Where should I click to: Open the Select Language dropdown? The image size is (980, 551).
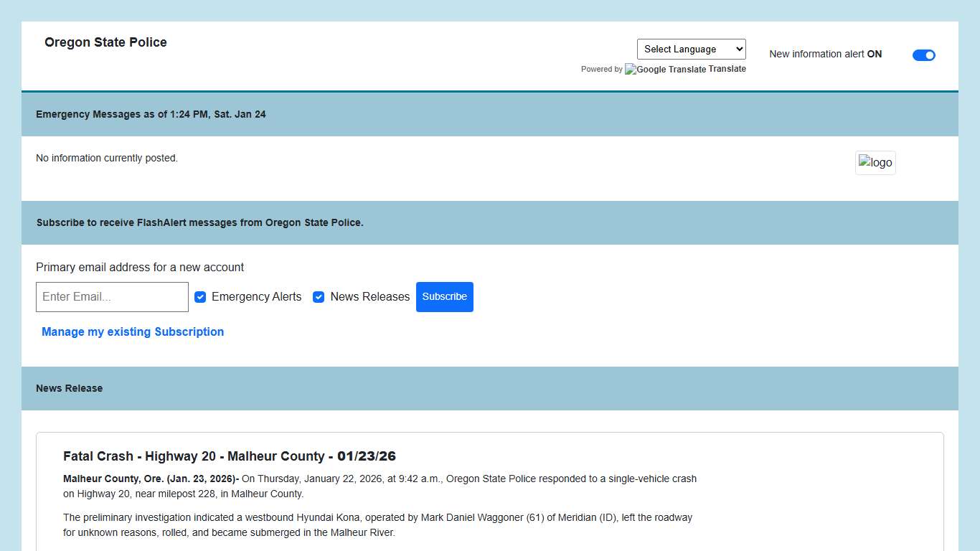tap(691, 49)
